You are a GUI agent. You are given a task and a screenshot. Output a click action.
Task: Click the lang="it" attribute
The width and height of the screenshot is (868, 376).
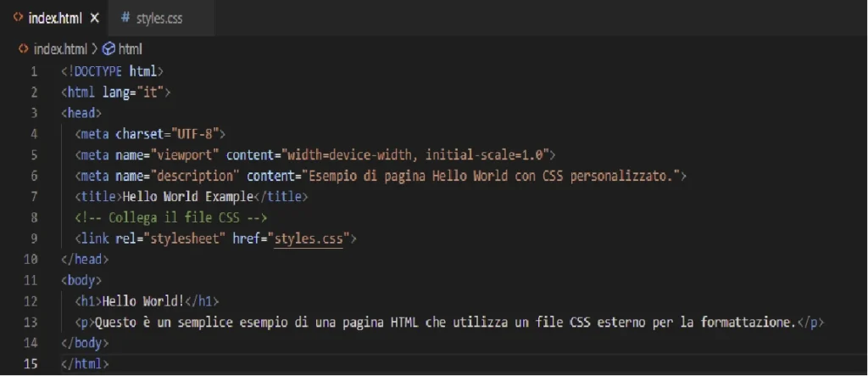133,93
